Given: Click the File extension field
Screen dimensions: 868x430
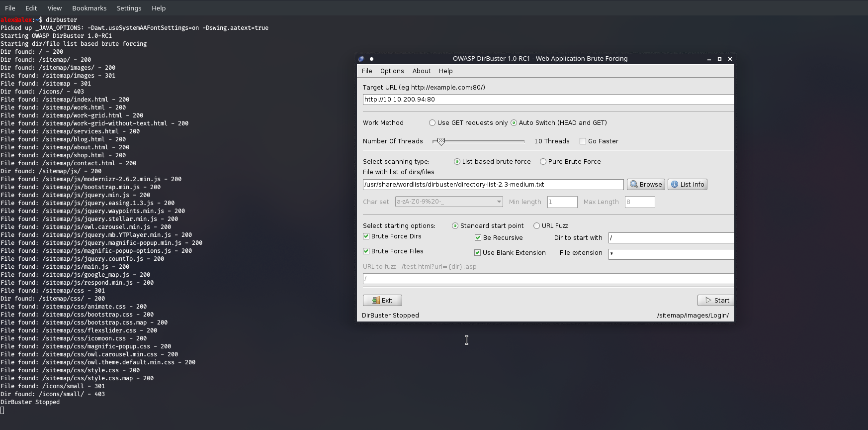Looking at the screenshot, I should pos(671,254).
